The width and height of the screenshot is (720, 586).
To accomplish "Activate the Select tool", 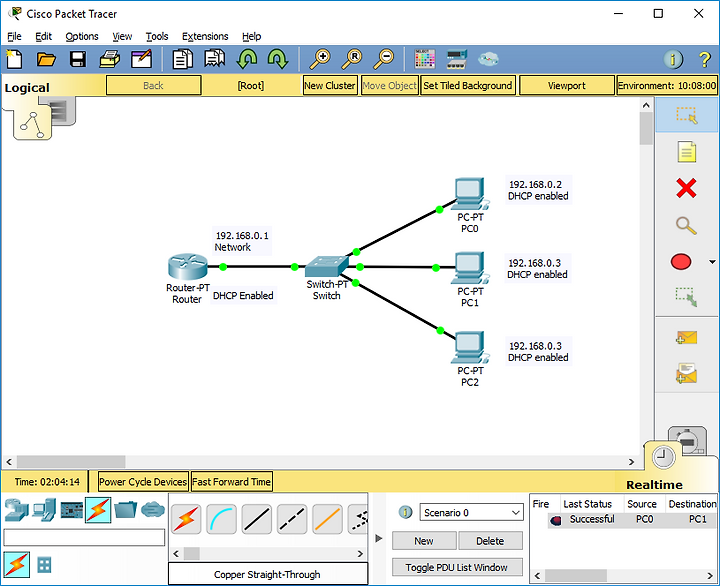I will (x=686, y=115).
